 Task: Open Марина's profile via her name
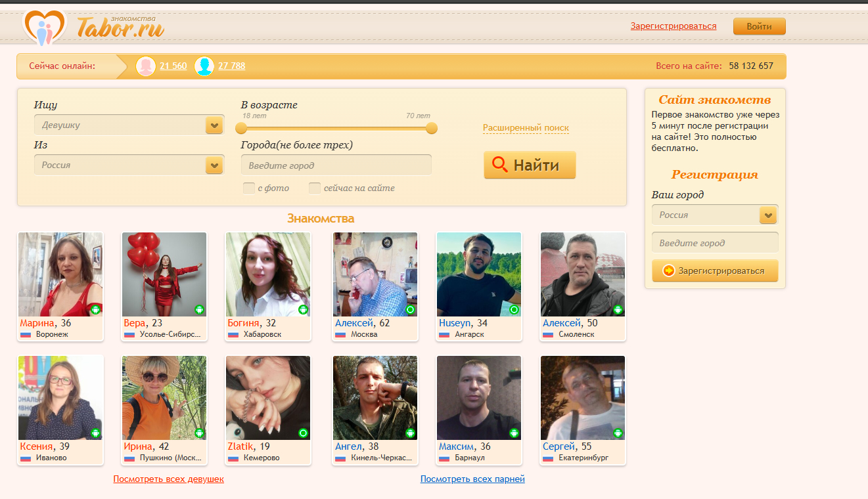tap(37, 323)
